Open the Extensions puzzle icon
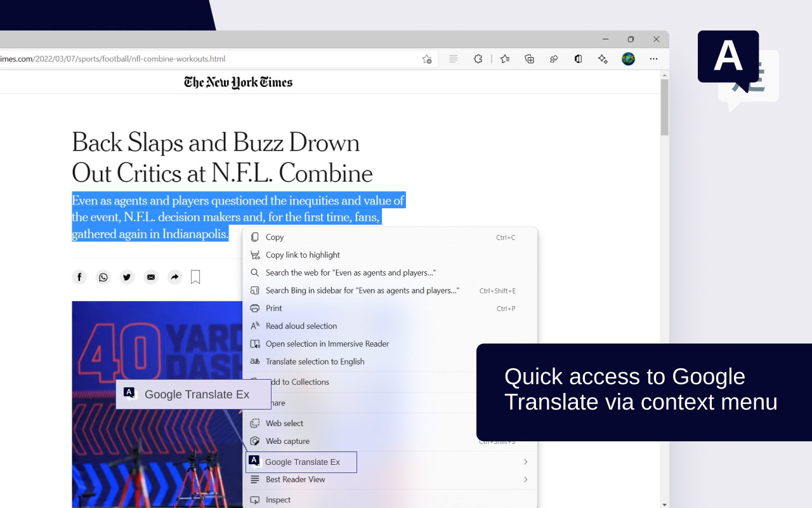 [x=478, y=59]
